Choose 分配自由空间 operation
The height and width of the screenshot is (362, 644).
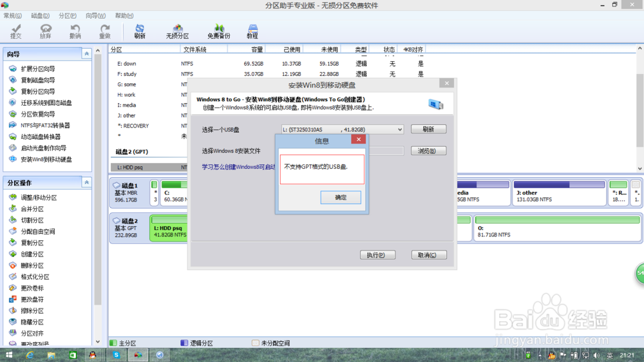(x=37, y=231)
